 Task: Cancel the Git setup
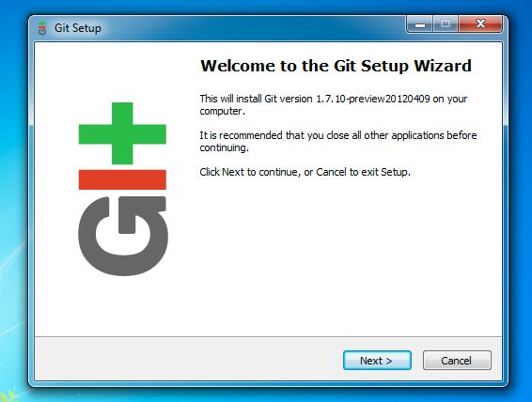point(457,360)
